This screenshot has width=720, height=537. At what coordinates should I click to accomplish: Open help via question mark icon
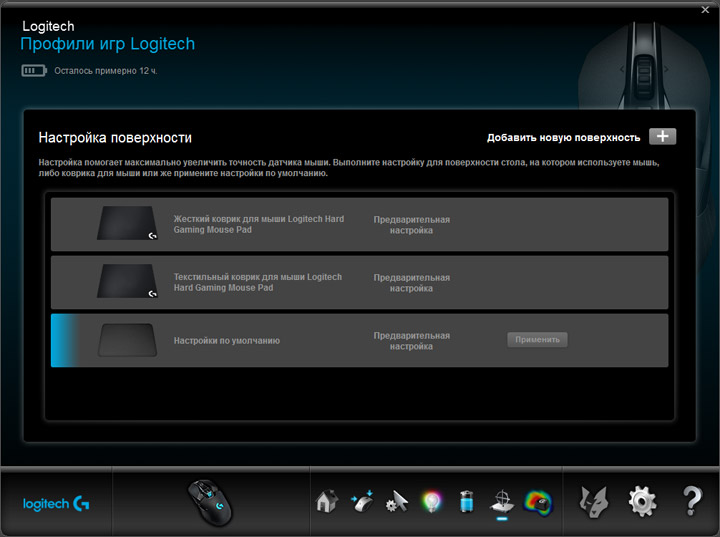(x=692, y=502)
